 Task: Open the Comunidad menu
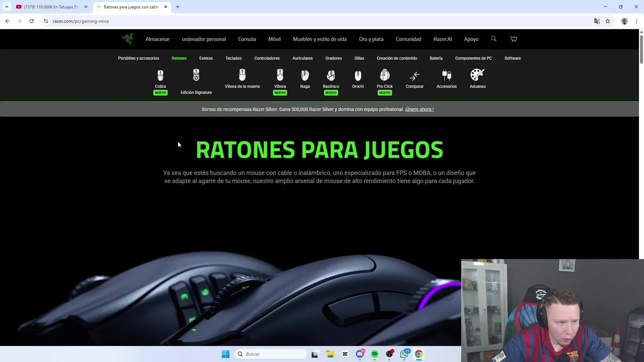pos(409,39)
